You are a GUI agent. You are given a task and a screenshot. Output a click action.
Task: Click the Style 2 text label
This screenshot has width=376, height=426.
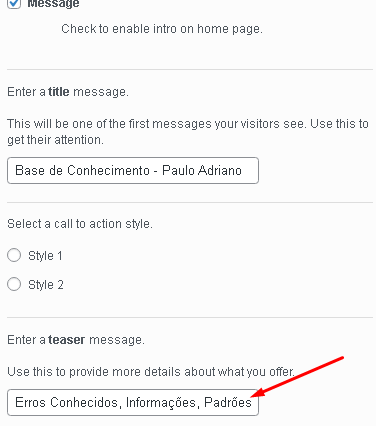(46, 285)
